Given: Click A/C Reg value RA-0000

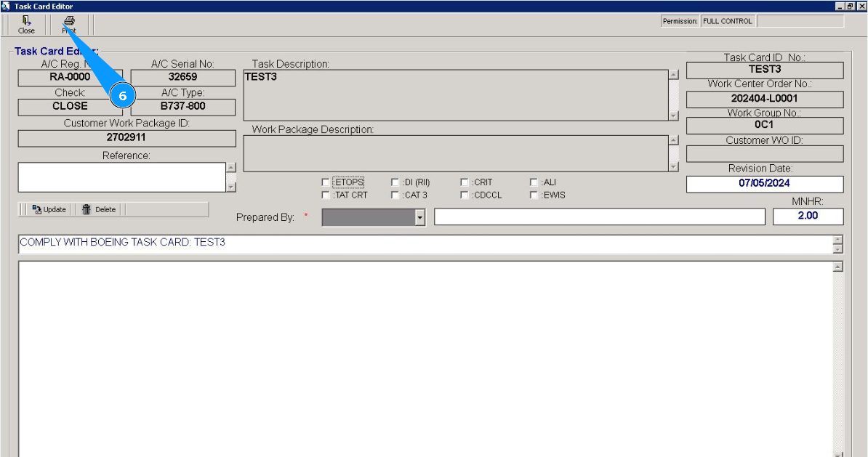Looking at the screenshot, I should [71, 78].
